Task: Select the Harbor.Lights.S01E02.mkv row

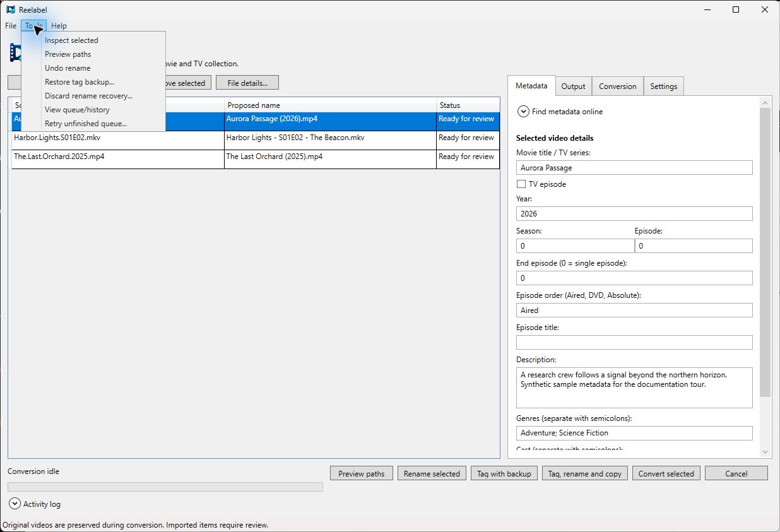Action: [x=256, y=140]
